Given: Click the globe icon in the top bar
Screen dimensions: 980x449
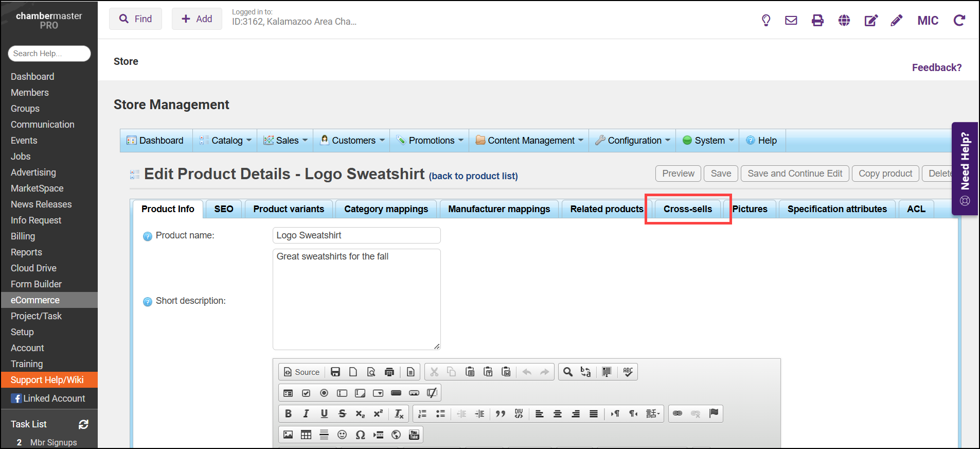Looking at the screenshot, I should click(844, 21).
